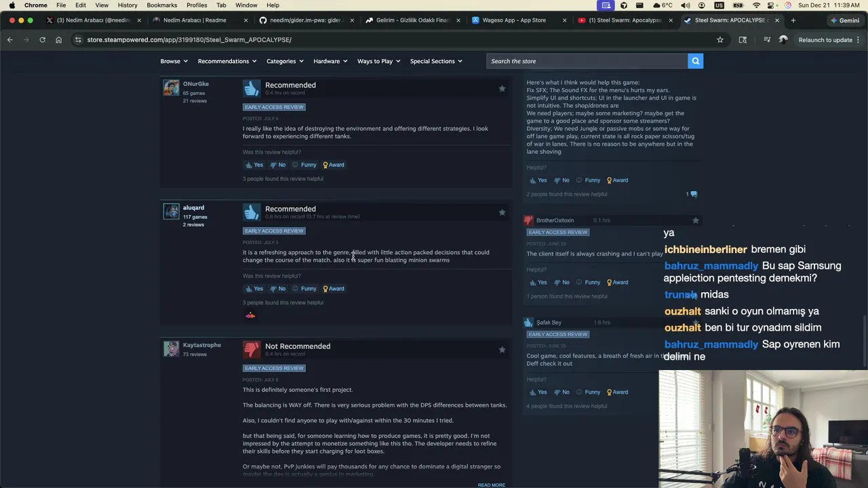This screenshot has height=488, width=868.
Task: Open the Chrome History menu
Action: [x=127, y=5]
